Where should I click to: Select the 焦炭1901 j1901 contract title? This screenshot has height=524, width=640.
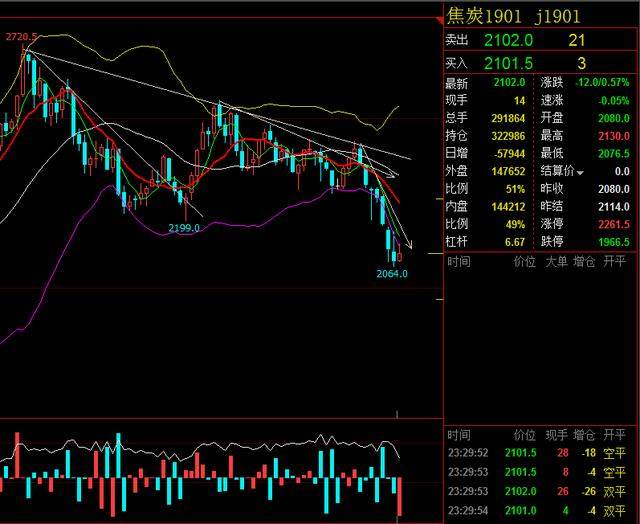click(513, 16)
